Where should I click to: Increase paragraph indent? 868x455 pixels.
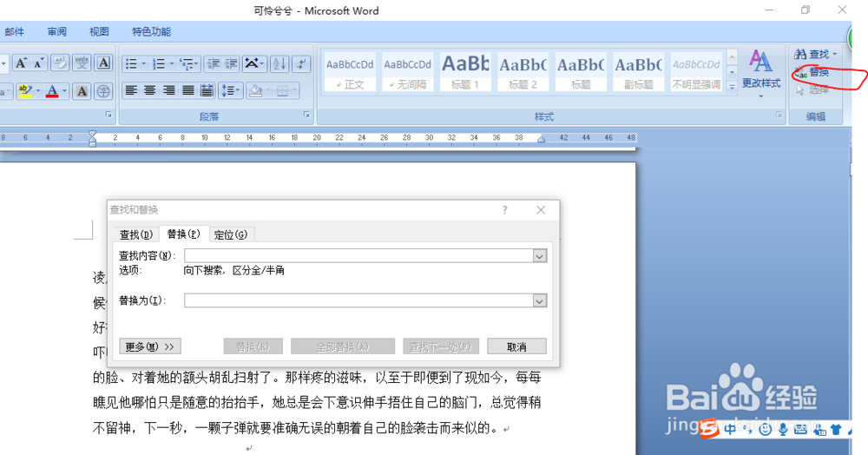[x=231, y=64]
